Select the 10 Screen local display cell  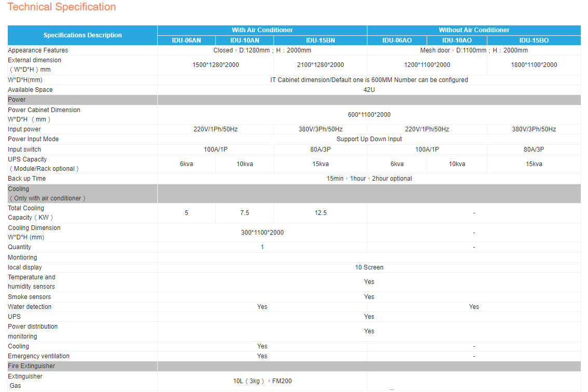369,267
